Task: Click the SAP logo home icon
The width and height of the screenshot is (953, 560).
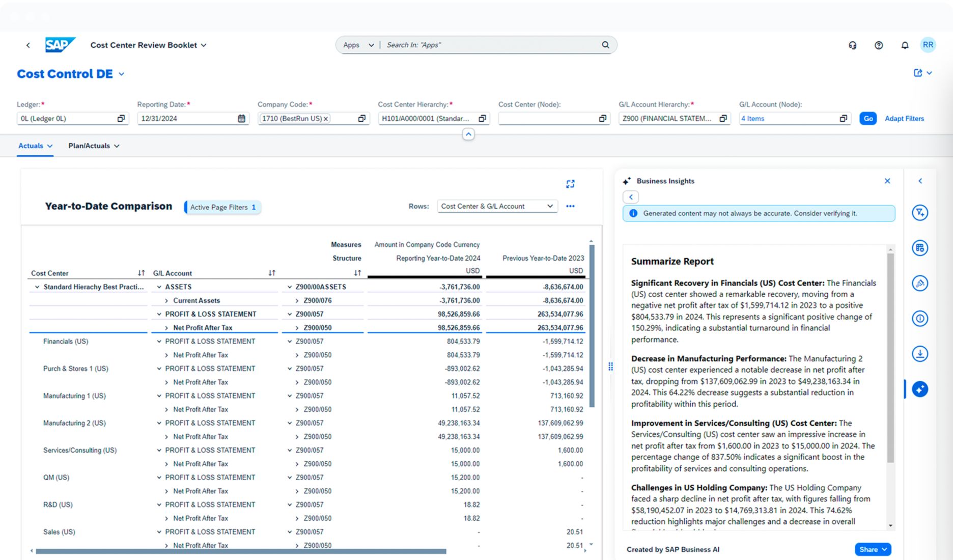Action: pyautogui.click(x=60, y=45)
